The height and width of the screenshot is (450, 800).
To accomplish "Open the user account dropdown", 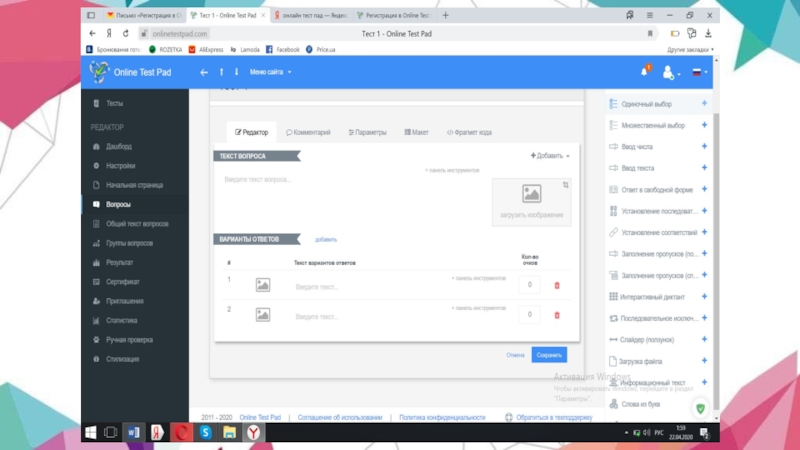I will [670, 72].
